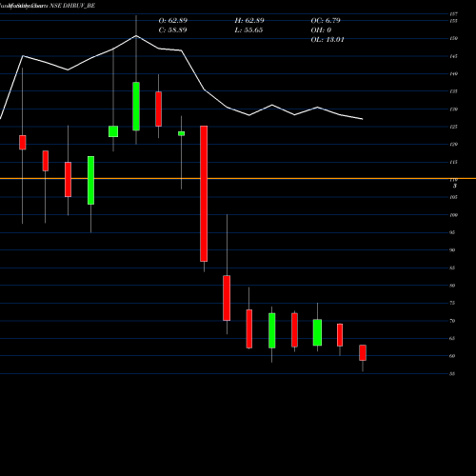The width and height of the screenshot is (476, 476).
Task: Click the tallest red candle falling from 125
Action: [x=204, y=193]
